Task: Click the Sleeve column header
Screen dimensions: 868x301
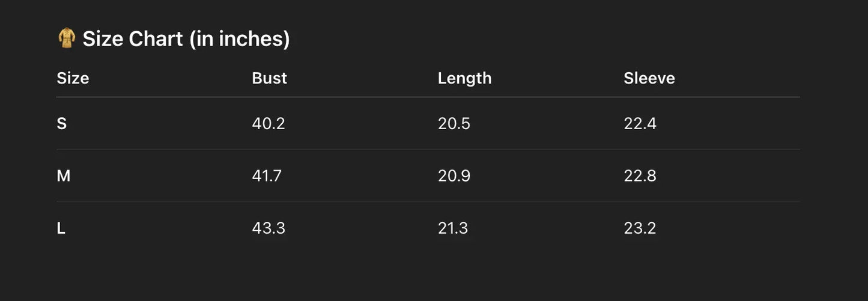Action: tap(649, 78)
